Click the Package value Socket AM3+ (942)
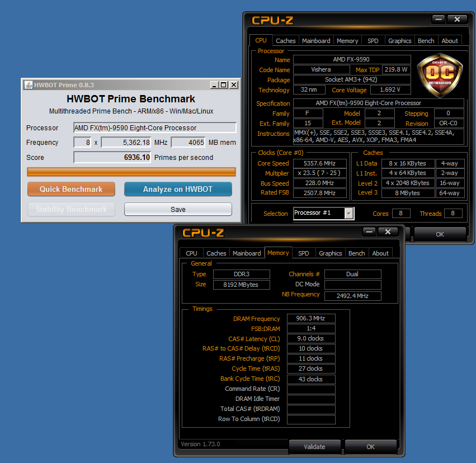Image resolution: width=476 pixels, height=463 pixels. (351, 80)
